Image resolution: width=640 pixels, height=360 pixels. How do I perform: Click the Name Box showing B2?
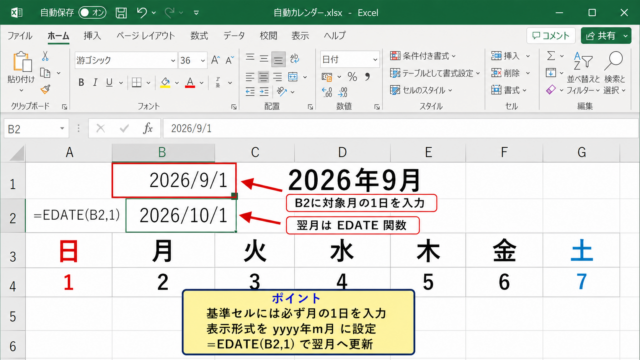coord(36,129)
